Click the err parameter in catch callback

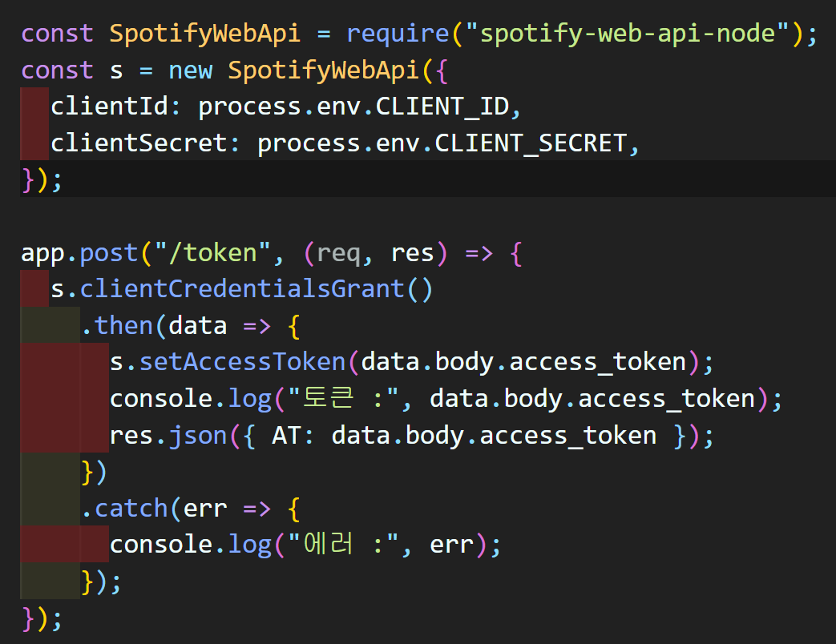pyautogui.click(x=205, y=509)
